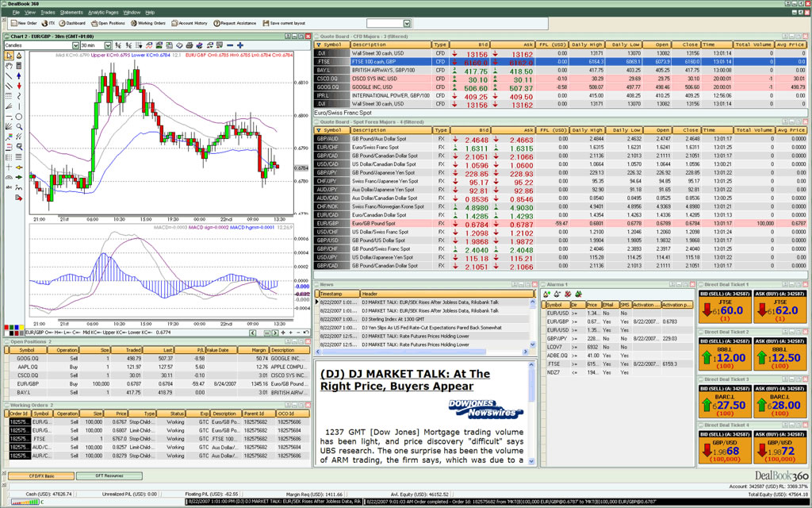Click the news list vertical scrollbar down arrow
This screenshot has width=812, height=508.
[x=532, y=344]
